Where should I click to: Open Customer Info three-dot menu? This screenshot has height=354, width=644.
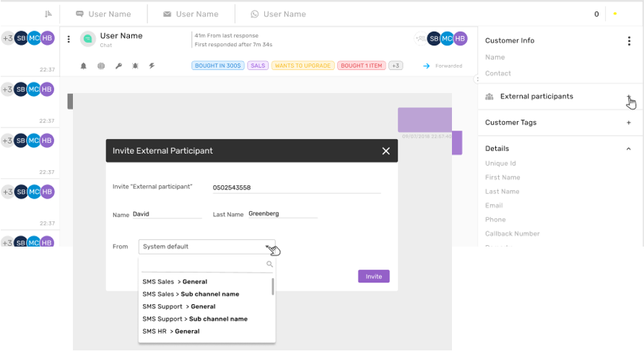click(629, 40)
